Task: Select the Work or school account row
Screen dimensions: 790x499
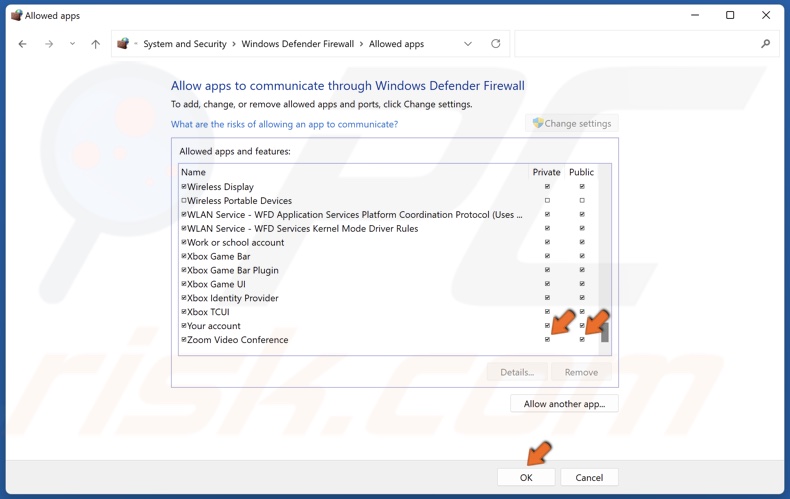Action: point(235,242)
